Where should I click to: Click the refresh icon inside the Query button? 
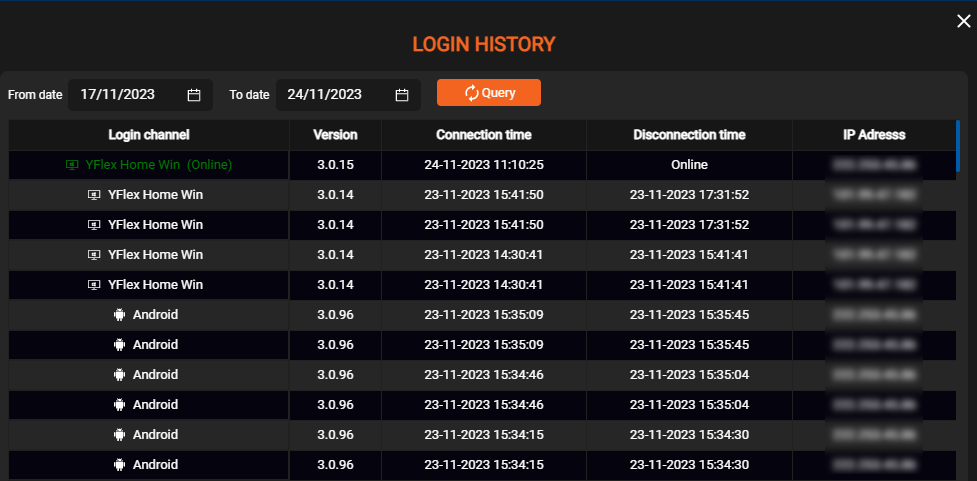(x=472, y=93)
